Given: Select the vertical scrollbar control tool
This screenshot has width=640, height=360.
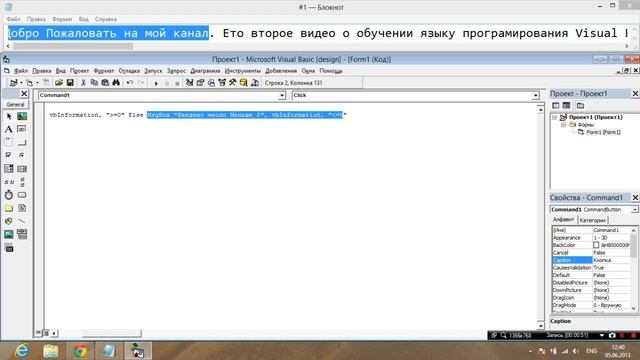Looking at the screenshot, I should tap(22, 182).
